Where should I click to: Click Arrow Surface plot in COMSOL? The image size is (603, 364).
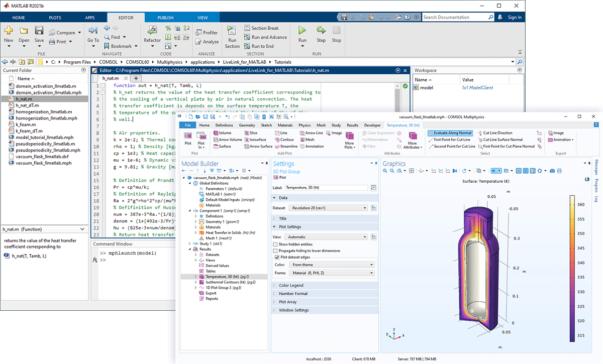(258, 147)
